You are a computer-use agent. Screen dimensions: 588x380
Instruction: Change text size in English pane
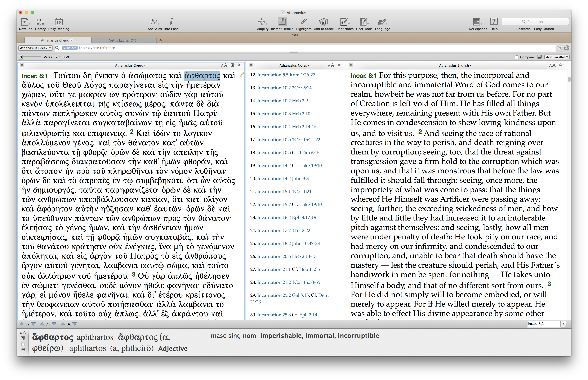(552, 65)
